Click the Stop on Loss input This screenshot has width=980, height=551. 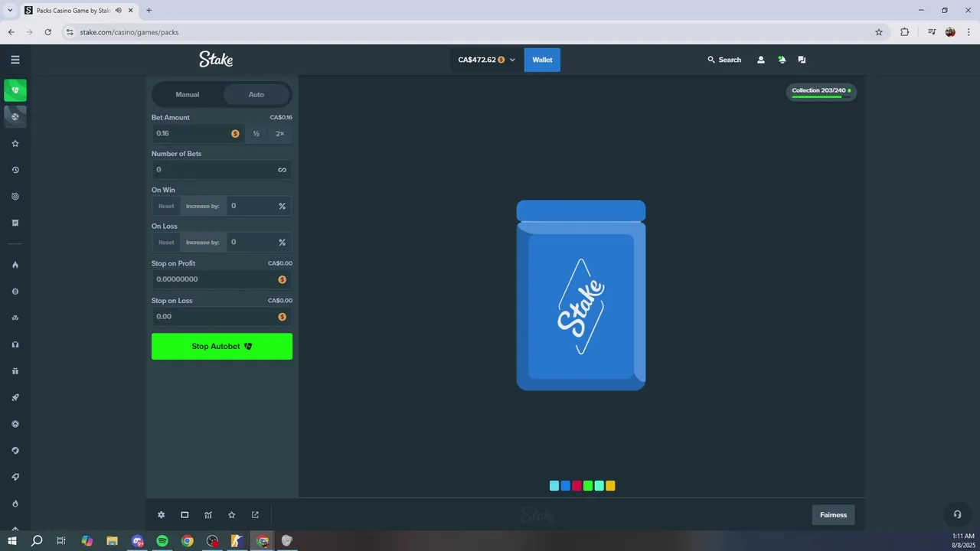[x=221, y=316]
